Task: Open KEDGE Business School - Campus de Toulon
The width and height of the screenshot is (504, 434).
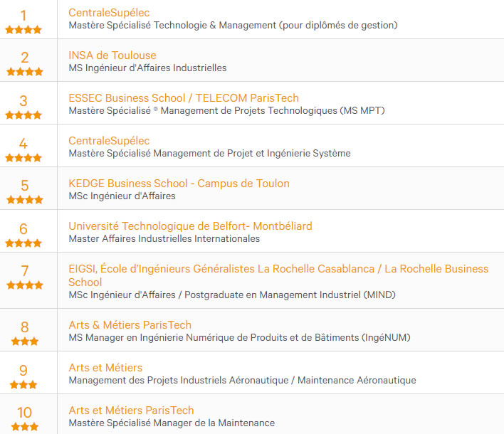Action: tap(179, 184)
